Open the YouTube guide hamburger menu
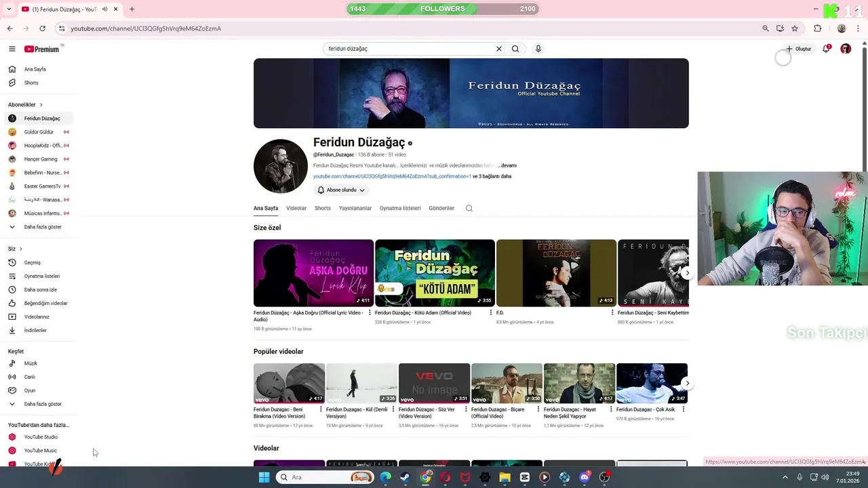 point(12,49)
